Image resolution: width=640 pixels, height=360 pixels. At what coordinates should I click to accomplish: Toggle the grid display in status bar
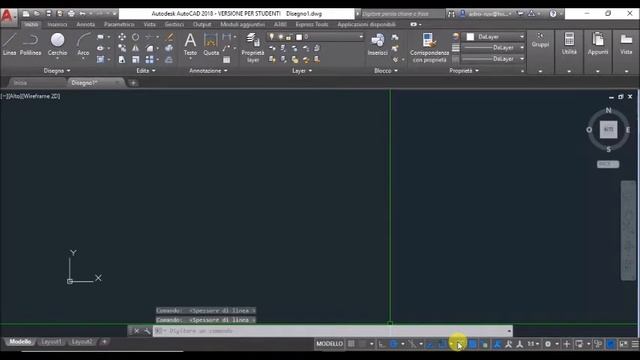point(351,344)
